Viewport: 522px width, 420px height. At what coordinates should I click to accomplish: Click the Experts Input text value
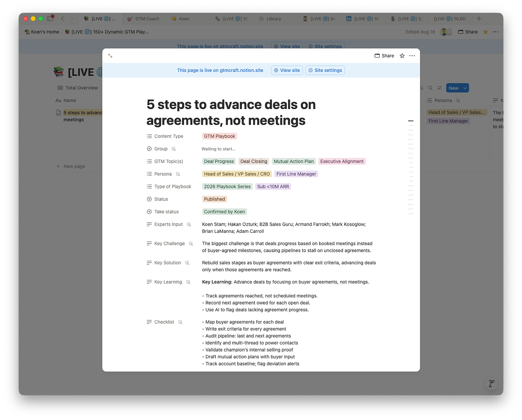tap(284, 228)
